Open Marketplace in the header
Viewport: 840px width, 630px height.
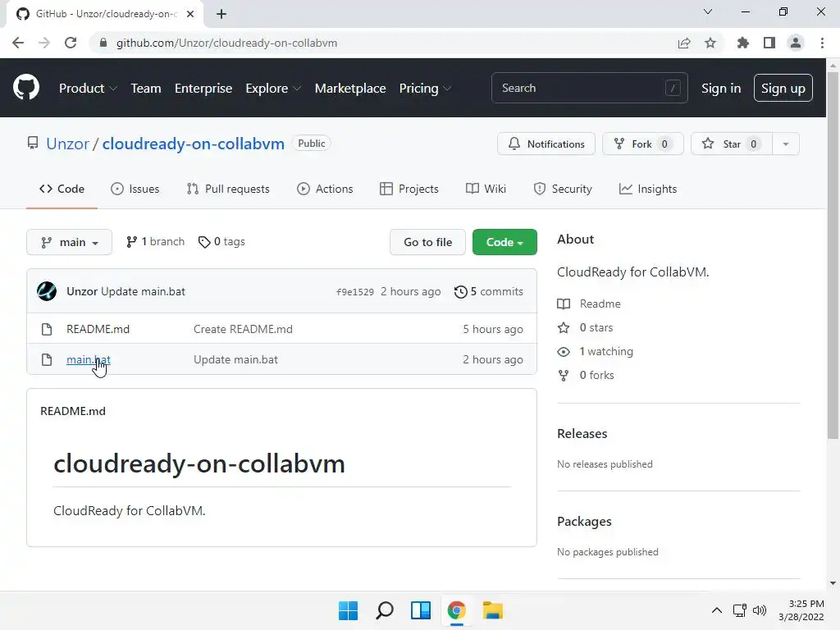click(x=350, y=89)
